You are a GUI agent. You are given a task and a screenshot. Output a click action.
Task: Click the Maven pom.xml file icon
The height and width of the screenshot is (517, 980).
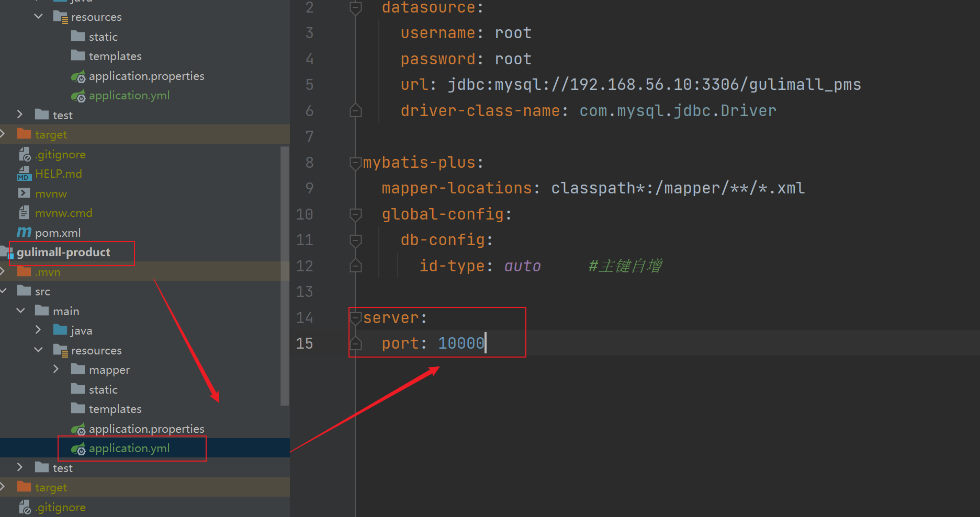(x=24, y=232)
